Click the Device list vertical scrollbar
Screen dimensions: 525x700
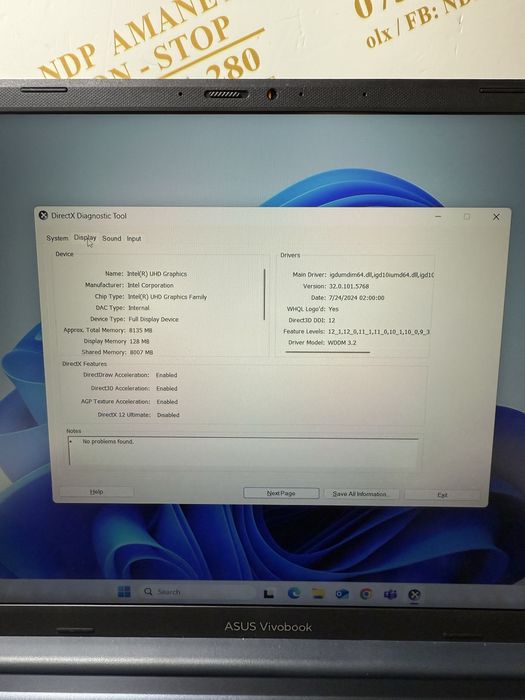point(264,294)
